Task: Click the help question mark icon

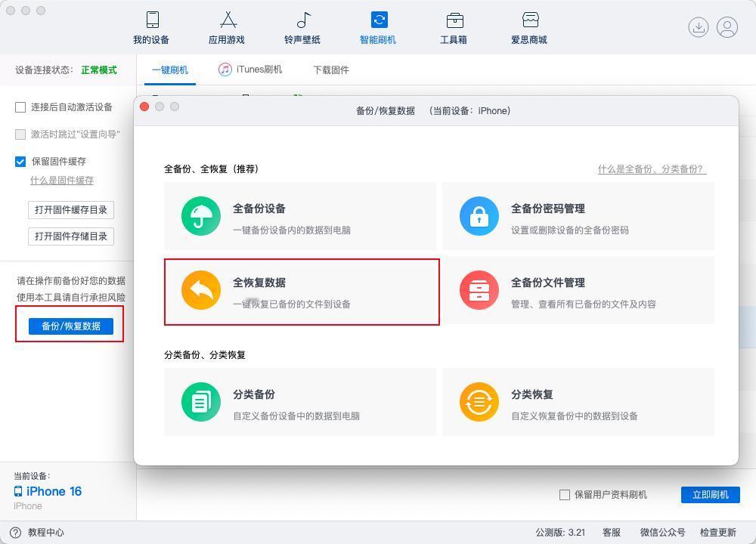Action: [15, 533]
